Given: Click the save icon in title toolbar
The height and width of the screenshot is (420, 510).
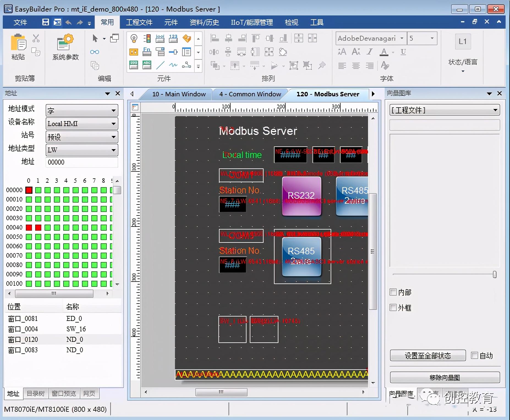Looking at the screenshot, I should 46,22.
